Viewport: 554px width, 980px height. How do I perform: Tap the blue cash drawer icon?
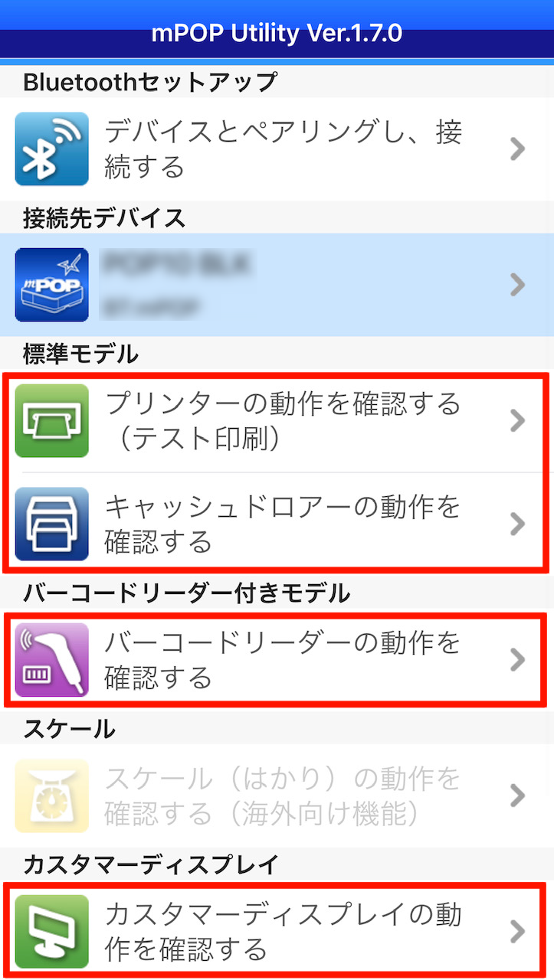(x=52, y=524)
